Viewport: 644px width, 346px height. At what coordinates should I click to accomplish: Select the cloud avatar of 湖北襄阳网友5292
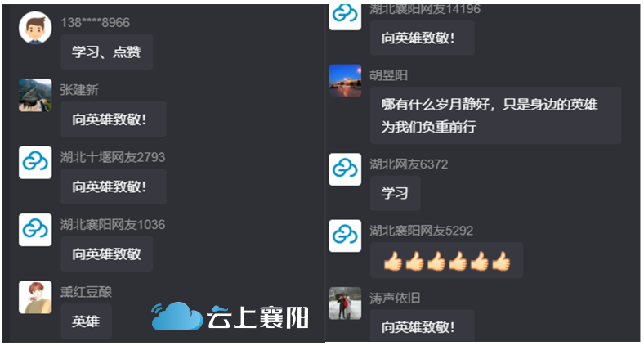[x=345, y=236]
